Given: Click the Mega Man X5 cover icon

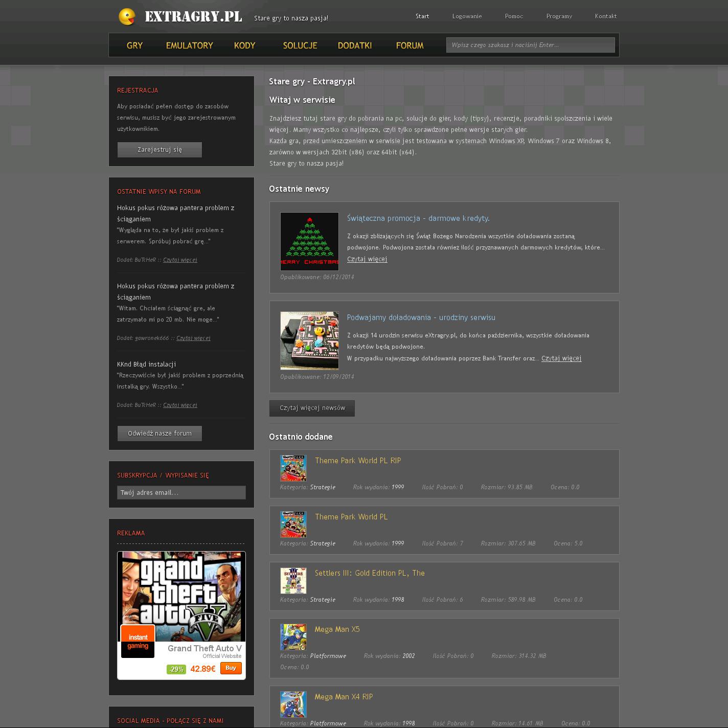Looking at the screenshot, I should [293, 637].
